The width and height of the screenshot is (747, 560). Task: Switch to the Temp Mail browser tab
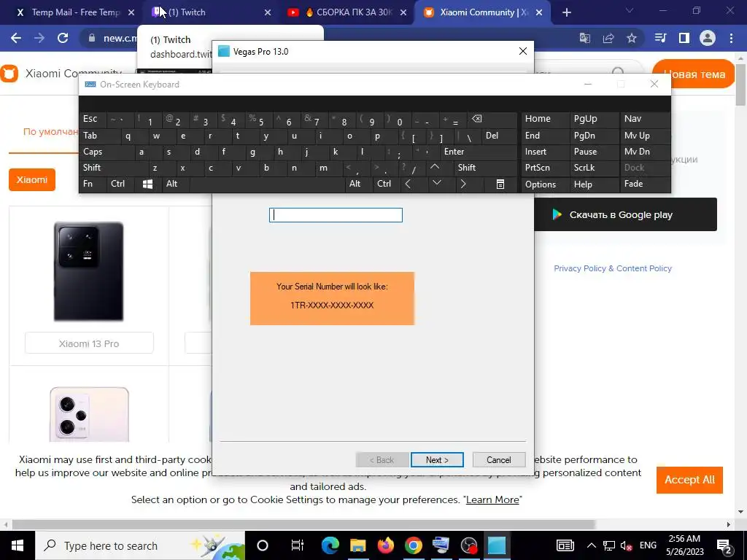(75, 12)
